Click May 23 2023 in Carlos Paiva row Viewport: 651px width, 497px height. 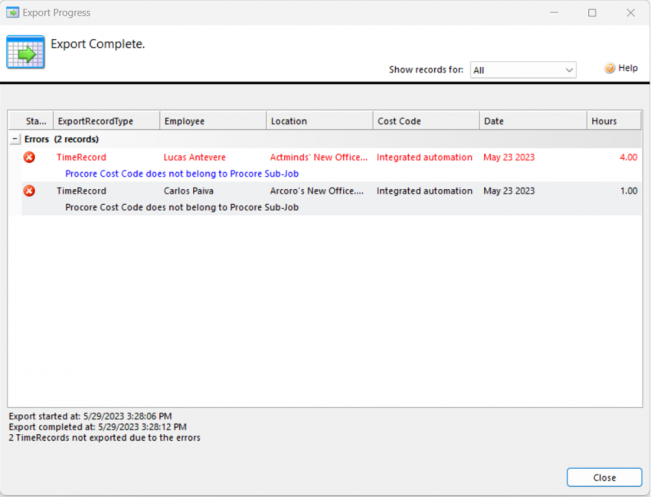509,191
